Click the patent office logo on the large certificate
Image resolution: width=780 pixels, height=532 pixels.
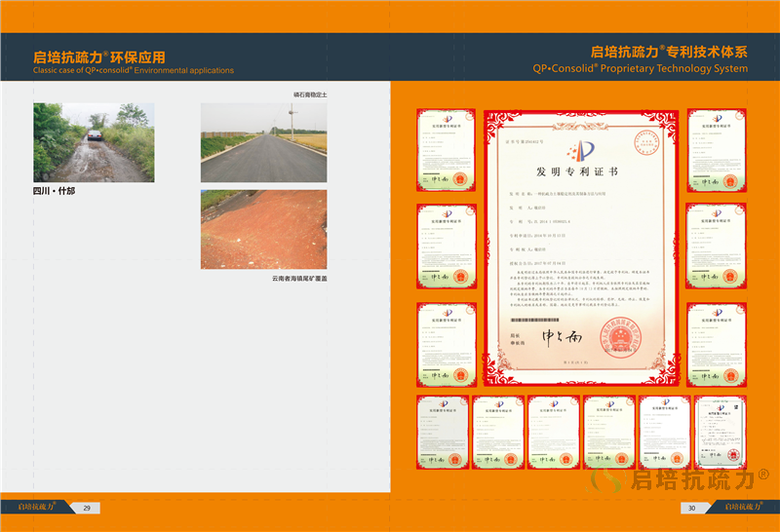(580, 150)
